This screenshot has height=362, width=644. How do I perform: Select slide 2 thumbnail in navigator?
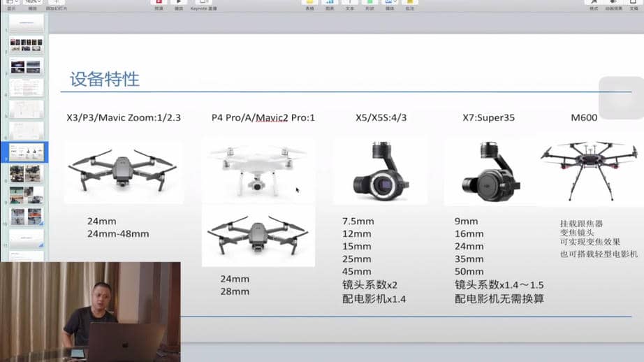[x=26, y=45]
